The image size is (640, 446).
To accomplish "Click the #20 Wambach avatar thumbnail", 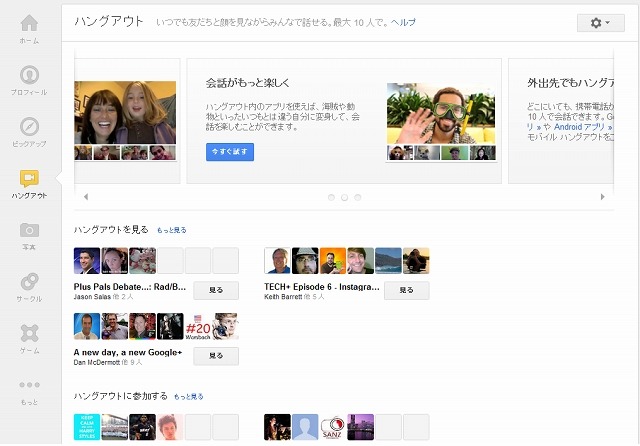I will click(198, 326).
